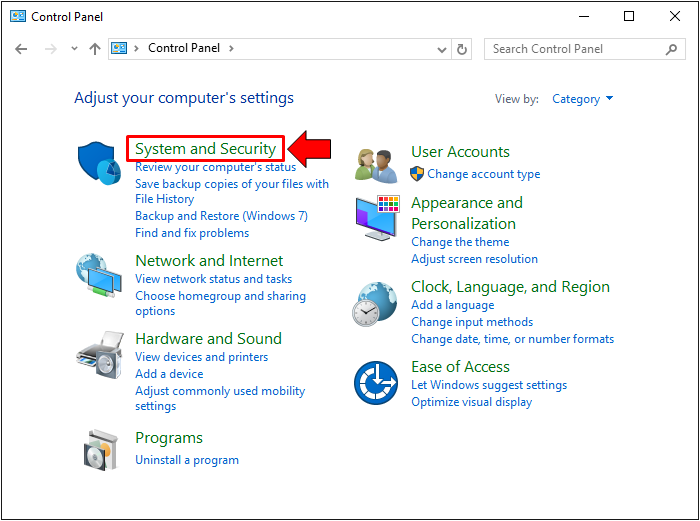Click the System and Security shield icon
Viewport: 700px width, 521px height.
click(99, 163)
